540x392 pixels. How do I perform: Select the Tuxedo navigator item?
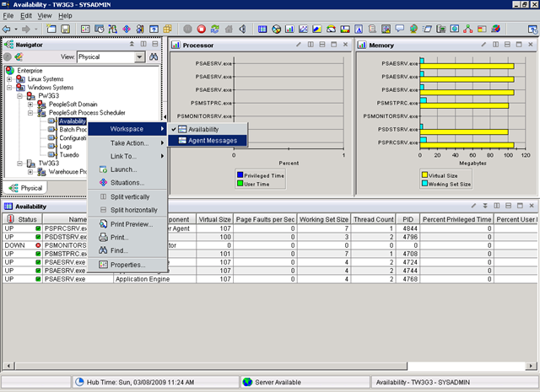(x=69, y=155)
